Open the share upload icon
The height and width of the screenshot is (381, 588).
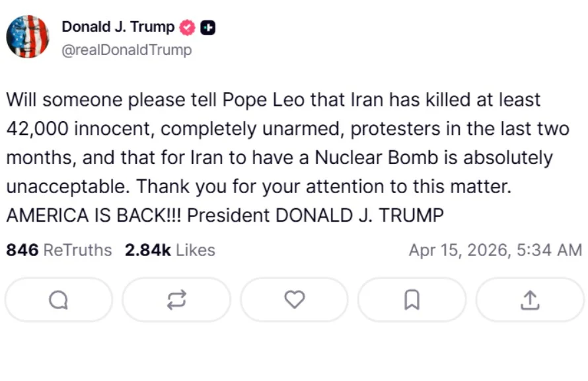tap(529, 300)
